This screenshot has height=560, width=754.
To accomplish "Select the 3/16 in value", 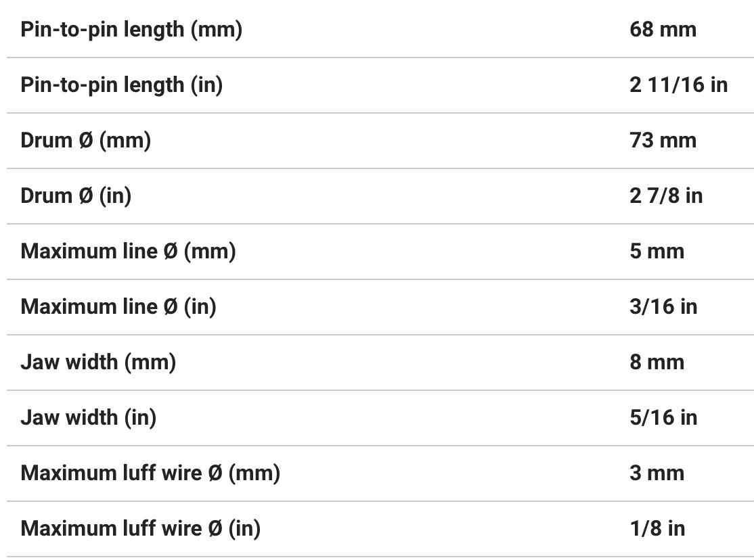I will click(x=663, y=307).
